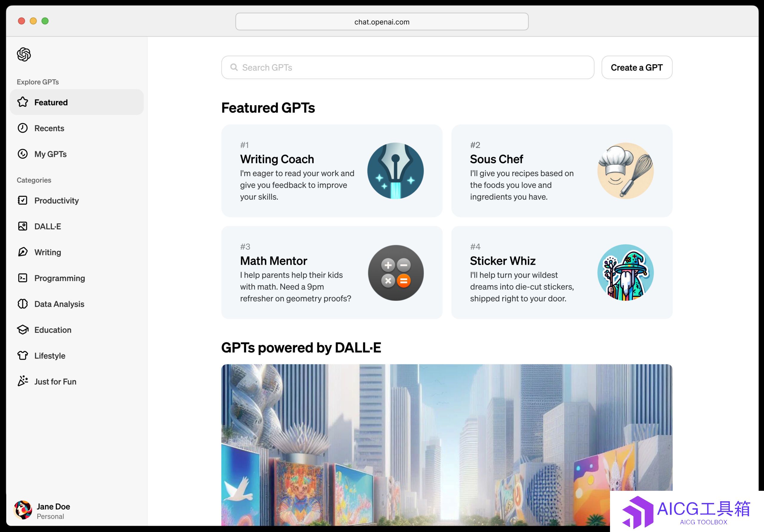Click the Math Mentor calculator avatar
The height and width of the screenshot is (532, 764).
[396, 273]
